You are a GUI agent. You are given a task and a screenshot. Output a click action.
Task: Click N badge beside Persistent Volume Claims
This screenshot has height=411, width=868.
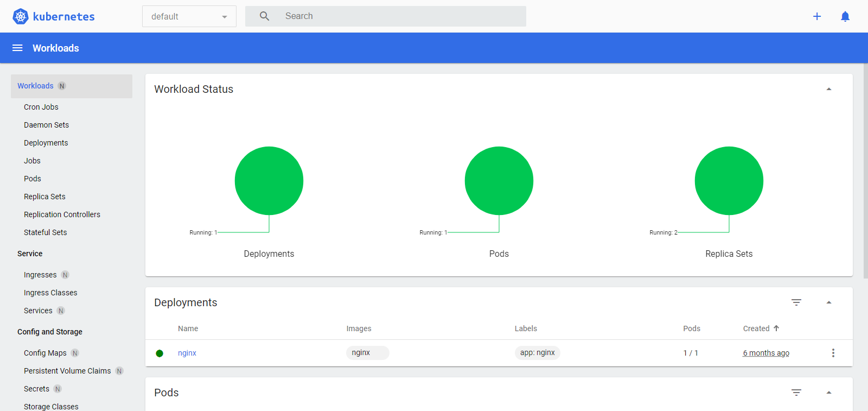[119, 371]
